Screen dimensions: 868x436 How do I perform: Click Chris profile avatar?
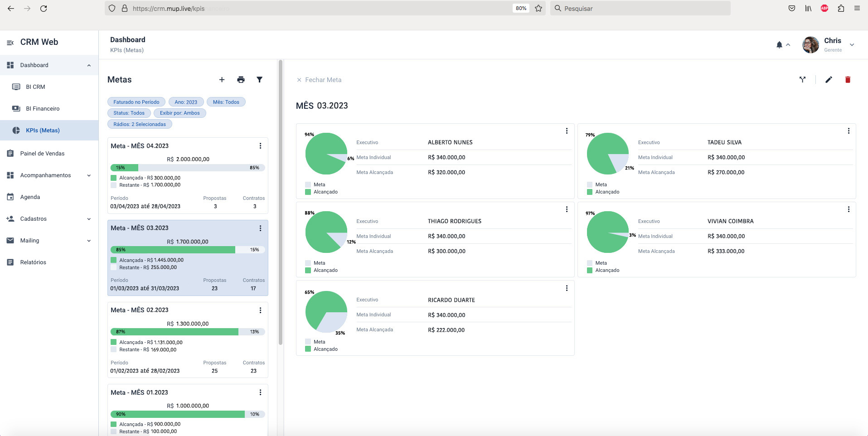[x=810, y=44]
